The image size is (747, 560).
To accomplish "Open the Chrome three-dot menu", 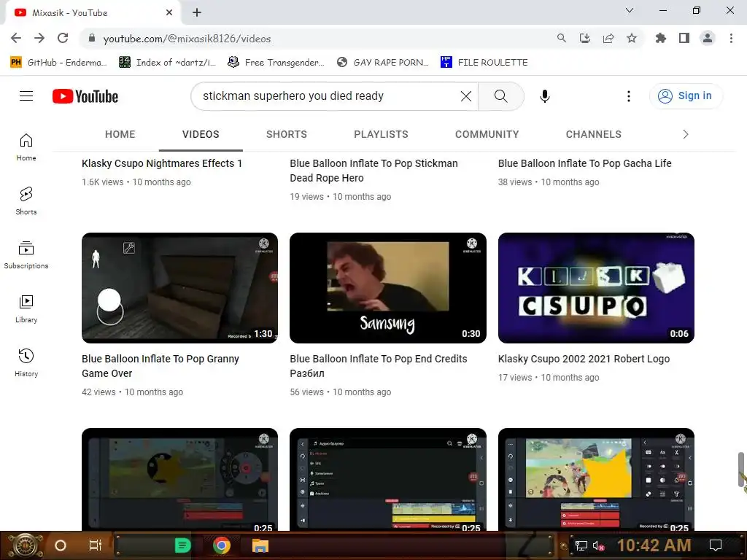I will click(731, 38).
